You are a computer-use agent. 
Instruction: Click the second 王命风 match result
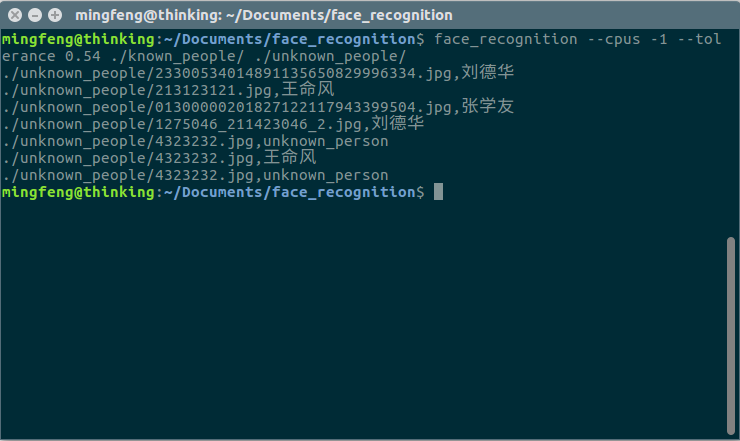coord(290,157)
